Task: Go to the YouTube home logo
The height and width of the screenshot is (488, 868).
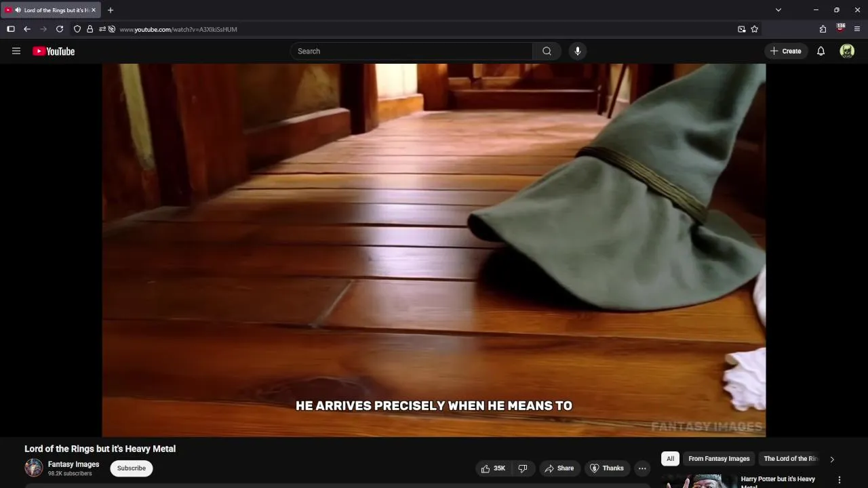Action: 54,51
